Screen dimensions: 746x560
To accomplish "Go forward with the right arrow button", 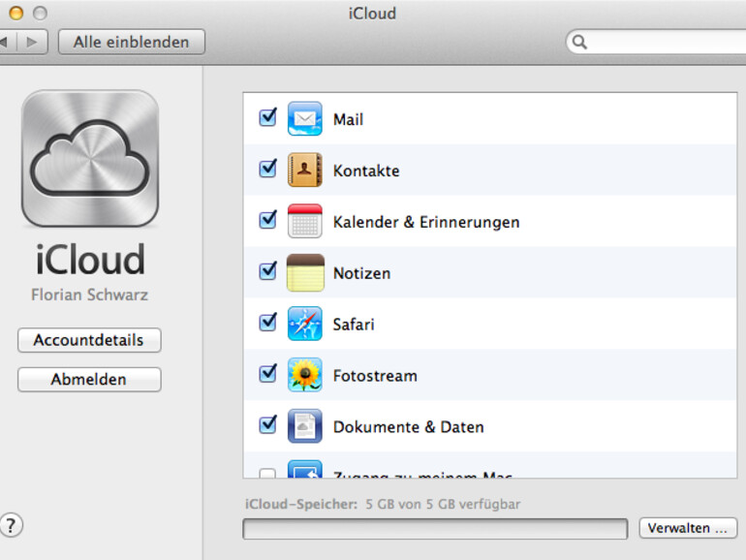I will tap(32, 42).
